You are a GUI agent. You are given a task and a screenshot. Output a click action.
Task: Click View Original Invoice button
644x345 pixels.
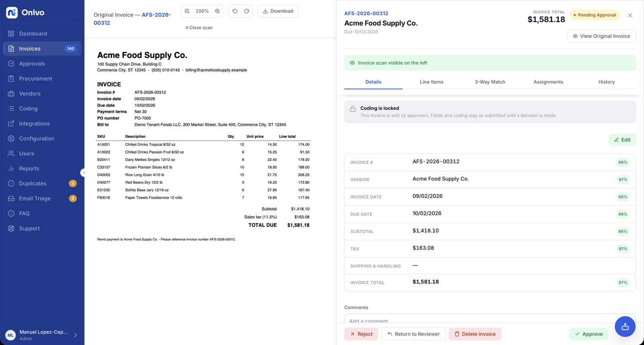click(601, 36)
